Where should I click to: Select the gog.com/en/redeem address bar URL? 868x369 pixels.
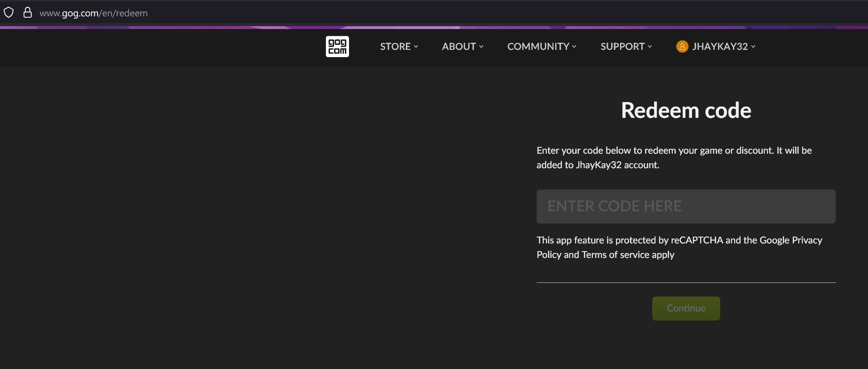click(x=94, y=13)
